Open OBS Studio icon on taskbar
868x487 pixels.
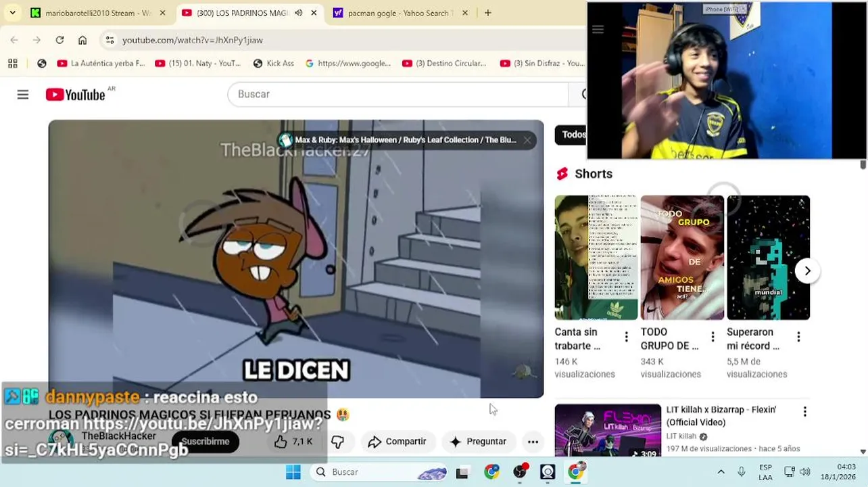pos(520,472)
